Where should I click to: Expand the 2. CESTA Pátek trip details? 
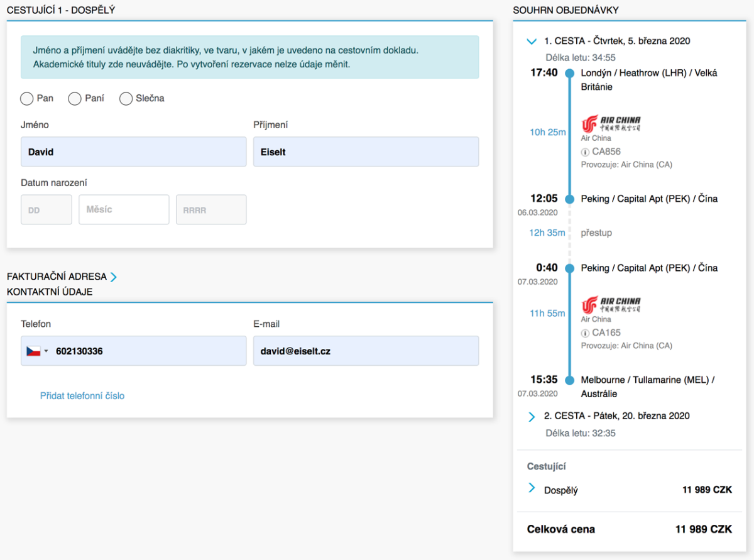click(532, 416)
